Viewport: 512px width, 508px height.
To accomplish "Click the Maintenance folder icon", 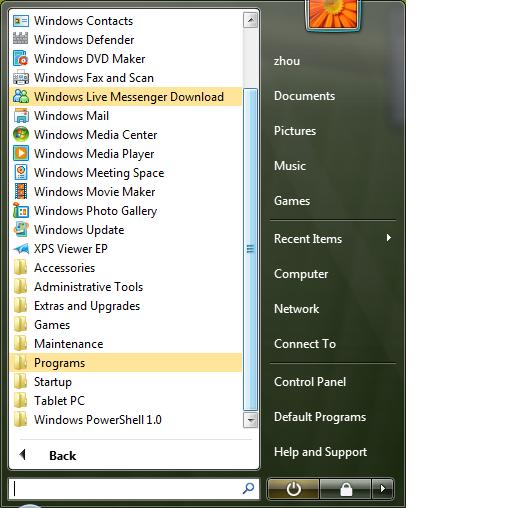I will click(21, 343).
